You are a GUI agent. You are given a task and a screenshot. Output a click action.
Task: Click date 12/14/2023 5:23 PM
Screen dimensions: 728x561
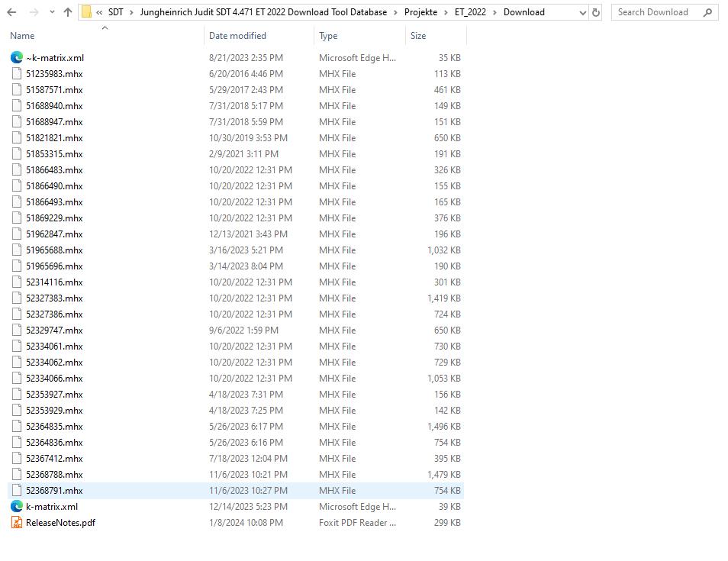248,507
